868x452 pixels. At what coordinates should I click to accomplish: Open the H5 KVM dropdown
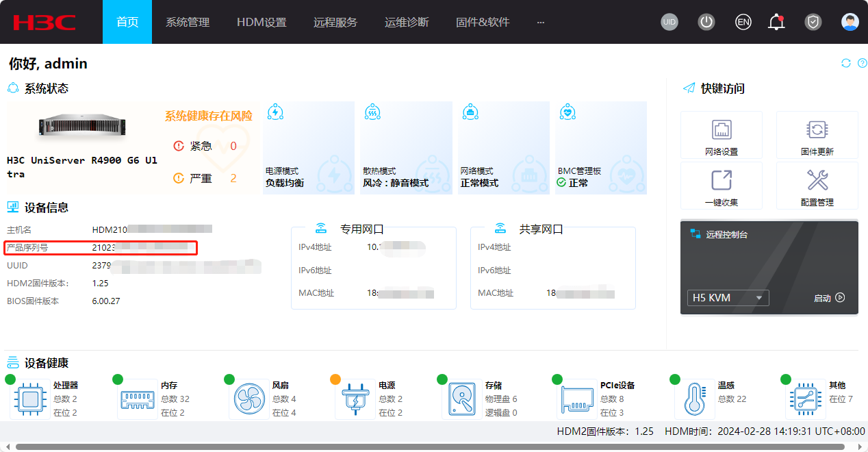pyautogui.click(x=728, y=298)
